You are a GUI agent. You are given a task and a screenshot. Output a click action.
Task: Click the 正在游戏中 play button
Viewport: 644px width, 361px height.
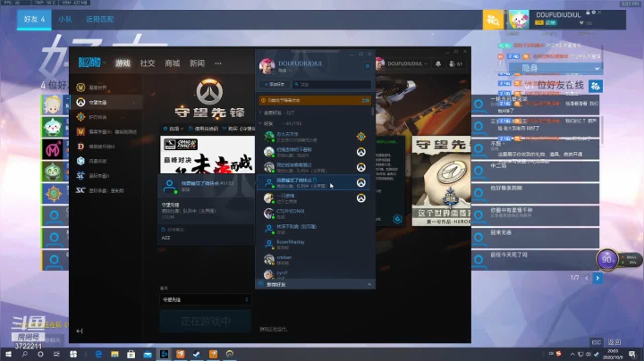(x=205, y=321)
